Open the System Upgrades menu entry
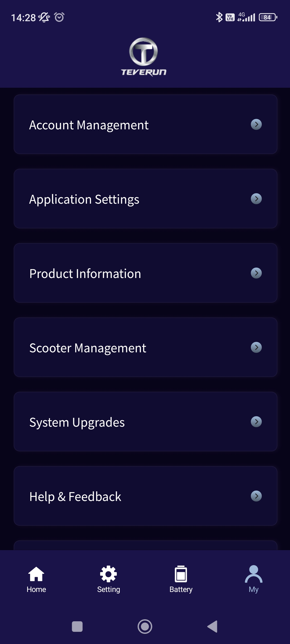The width and height of the screenshot is (290, 644). point(145,422)
